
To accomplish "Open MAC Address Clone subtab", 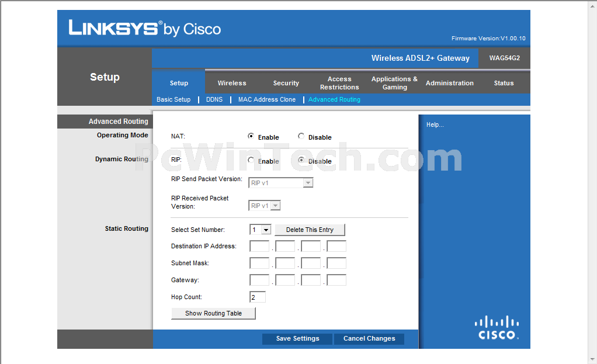I will [x=267, y=99].
